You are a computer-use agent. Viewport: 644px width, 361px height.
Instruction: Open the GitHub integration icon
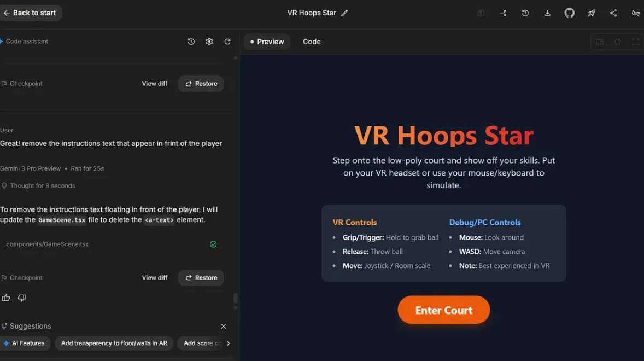[569, 13]
